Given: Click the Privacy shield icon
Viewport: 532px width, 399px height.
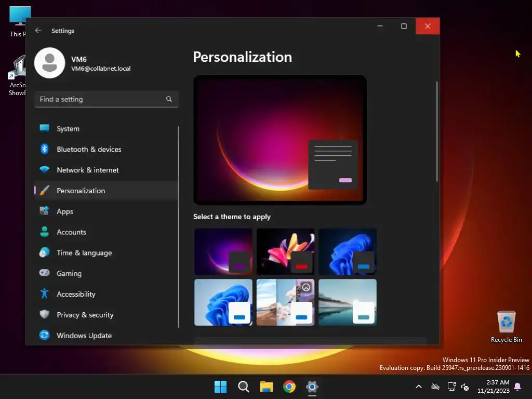Looking at the screenshot, I should [45, 314].
